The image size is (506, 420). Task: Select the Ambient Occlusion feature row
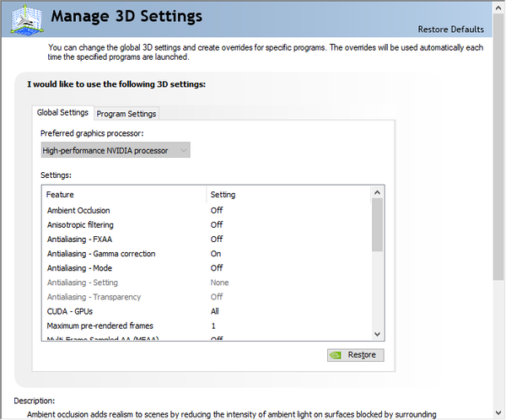coord(207,211)
